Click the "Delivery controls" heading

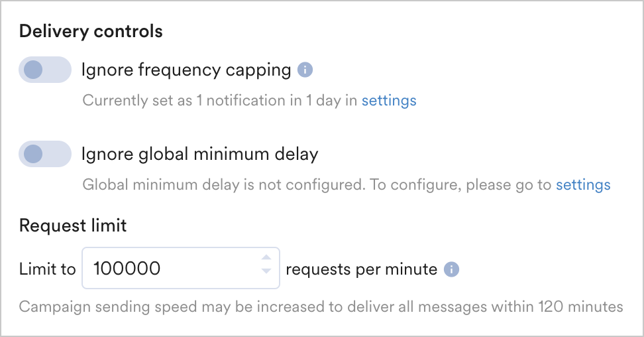tap(91, 31)
